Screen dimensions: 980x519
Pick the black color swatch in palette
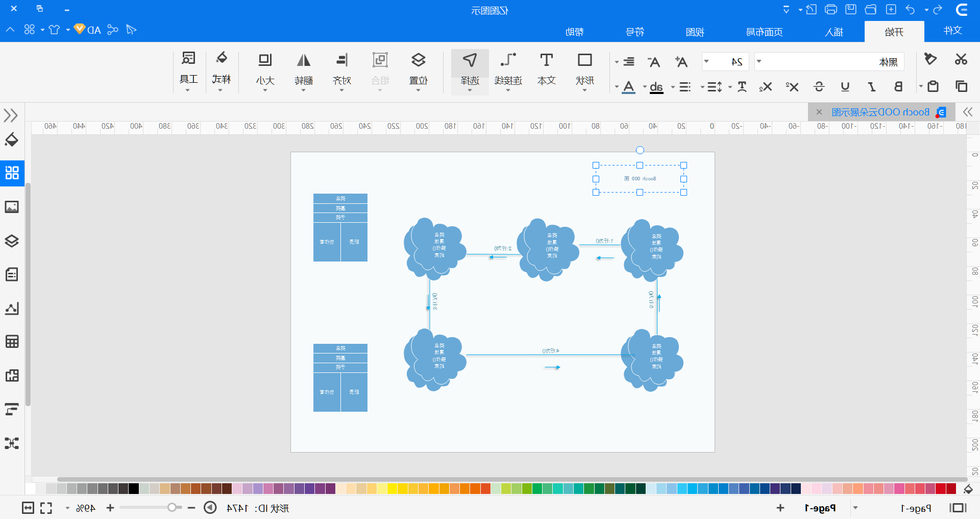point(134,488)
